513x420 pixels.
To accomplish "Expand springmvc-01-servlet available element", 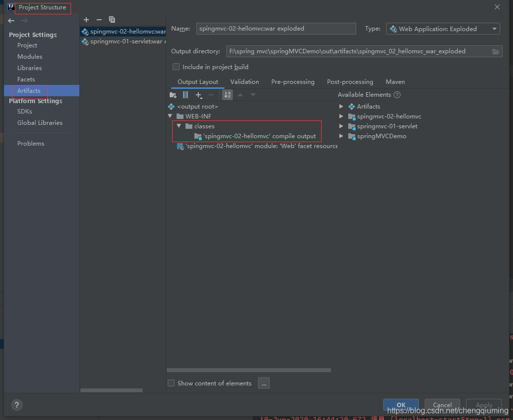I will click(x=341, y=126).
